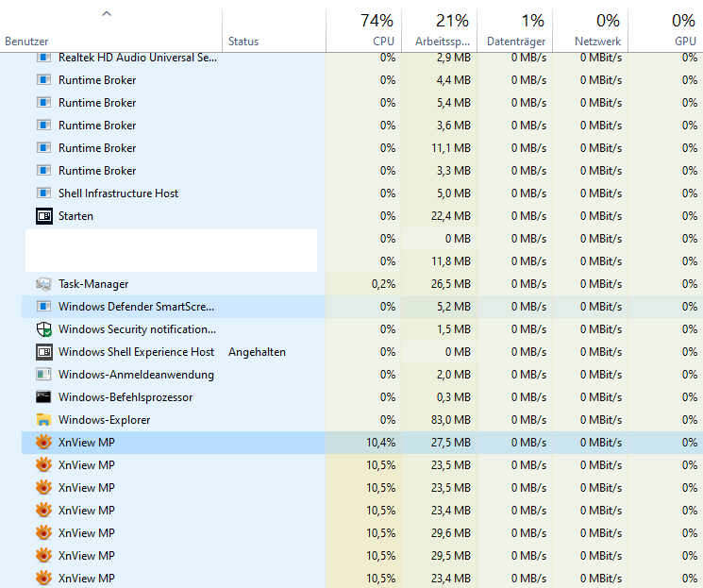Image resolution: width=703 pixels, height=588 pixels.
Task: Click the Realtek HD Audio Universal Service icon
Action: click(x=43, y=58)
